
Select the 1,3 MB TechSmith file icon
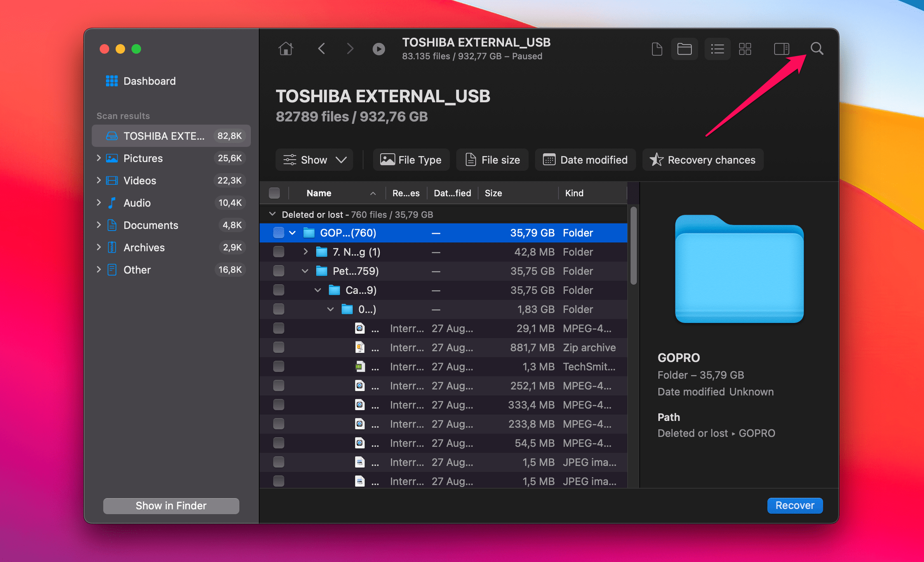pyautogui.click(x=360, y=366)
